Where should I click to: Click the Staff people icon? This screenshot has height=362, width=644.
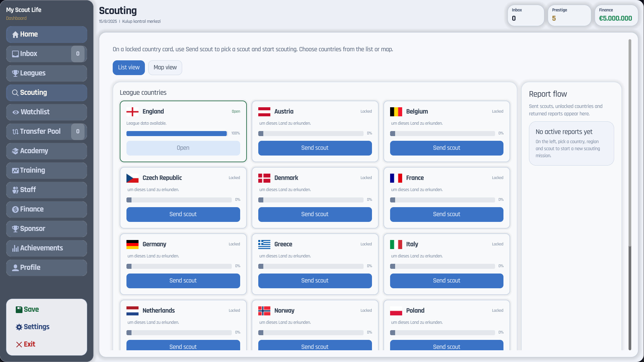pos(15,190)
